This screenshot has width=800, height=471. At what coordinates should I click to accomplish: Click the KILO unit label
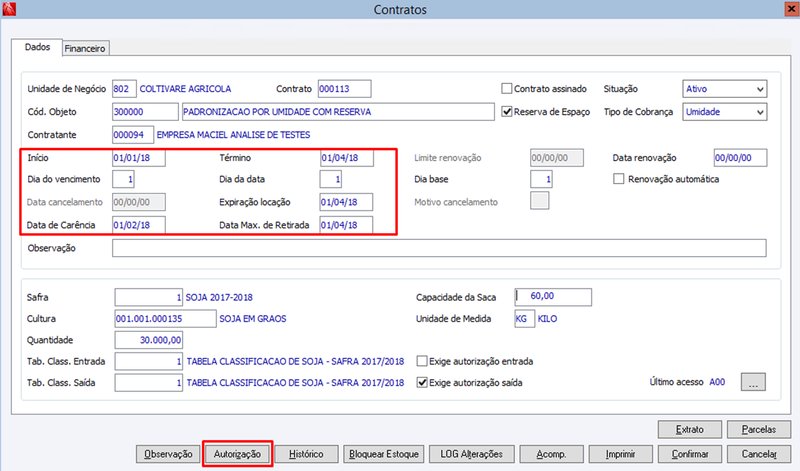[547, 318]
